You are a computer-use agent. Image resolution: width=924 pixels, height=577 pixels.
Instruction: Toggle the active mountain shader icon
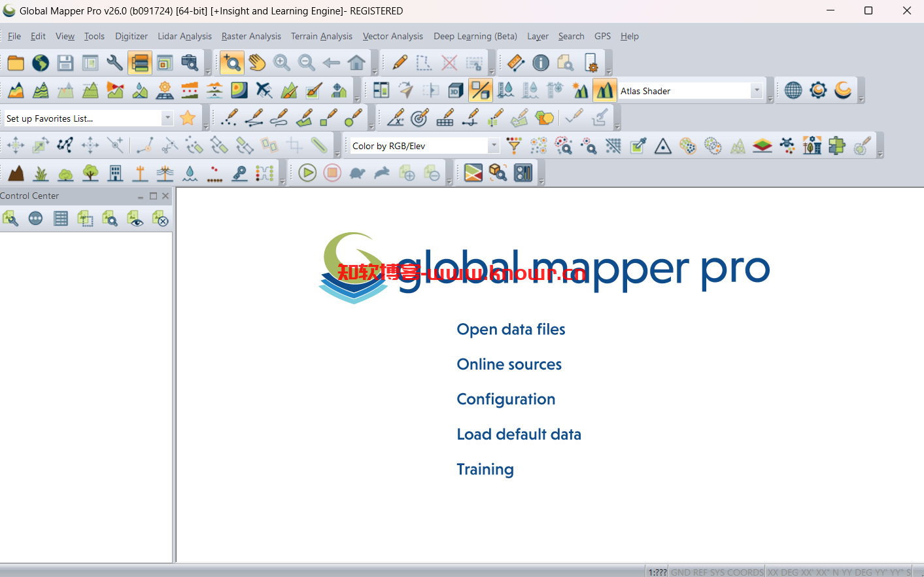[605, 90]
